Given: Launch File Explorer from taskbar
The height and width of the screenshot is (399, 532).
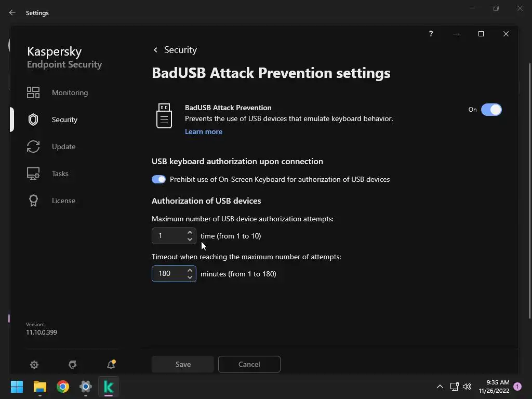Looking at the screenshot, I should (39, 387).
